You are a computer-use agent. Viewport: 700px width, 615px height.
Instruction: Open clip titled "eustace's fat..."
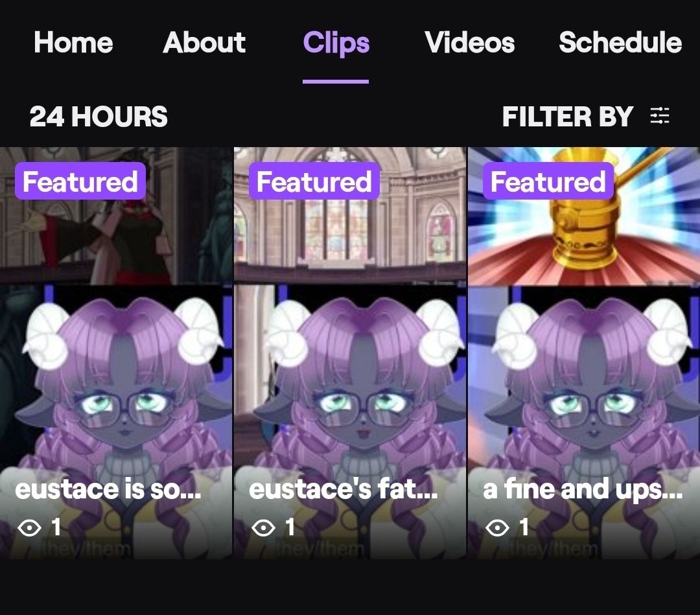343,489
